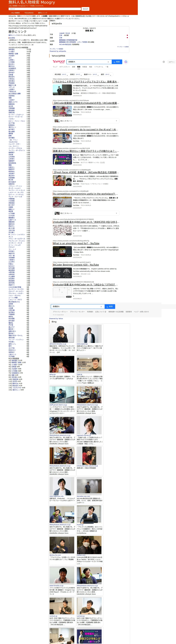176x644 pixels.
Task: Open the ヘルプ・お問い合わせ footer link
Action: (141, 312)
